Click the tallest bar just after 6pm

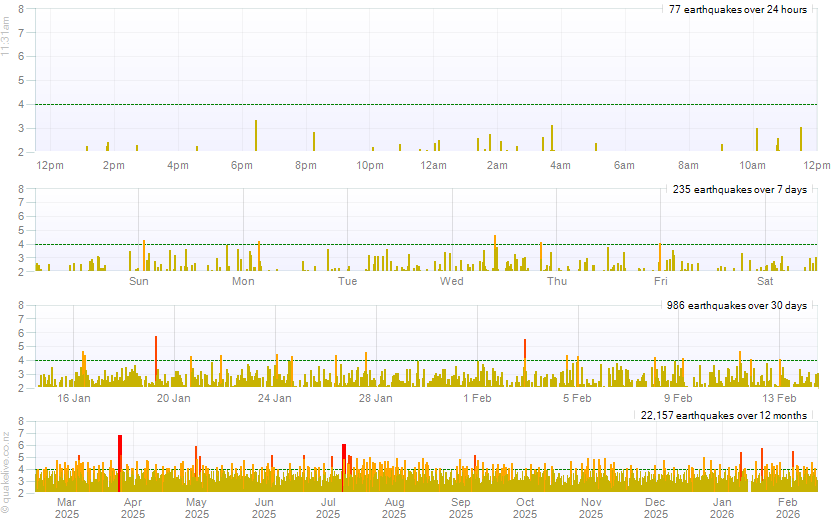click(256, 136)
